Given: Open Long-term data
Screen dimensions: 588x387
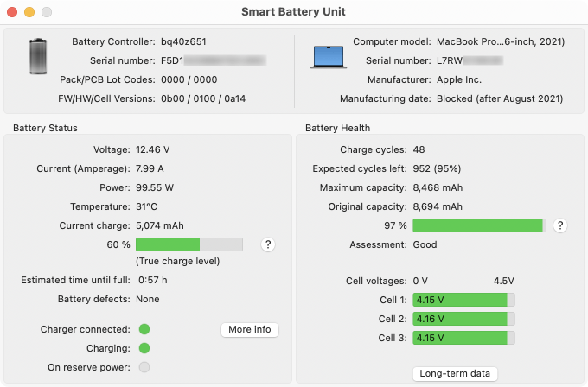Looking at the screenshot, I should [455, 373].
